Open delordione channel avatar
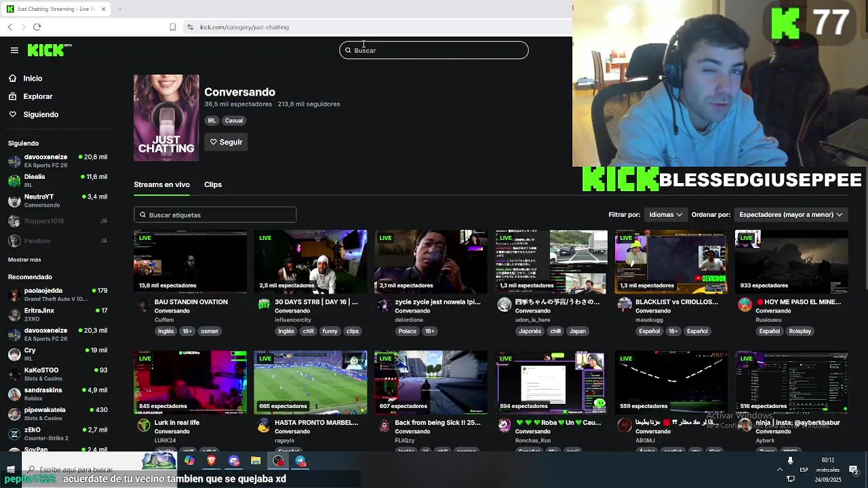This screenshot has height=488, width=868. [x=384, y=305]
